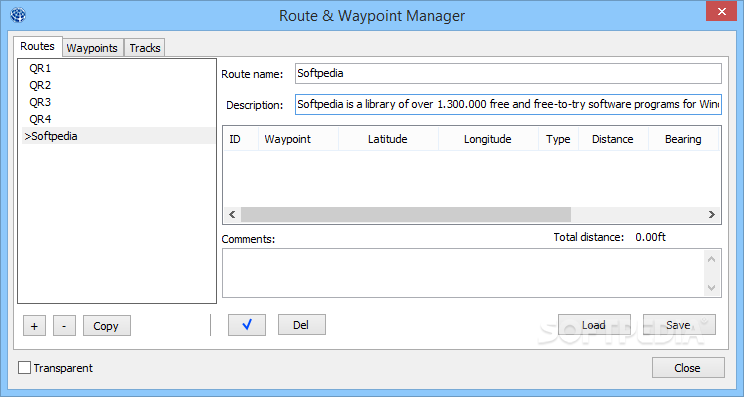Click the Longitude column header

pos(488,139)
